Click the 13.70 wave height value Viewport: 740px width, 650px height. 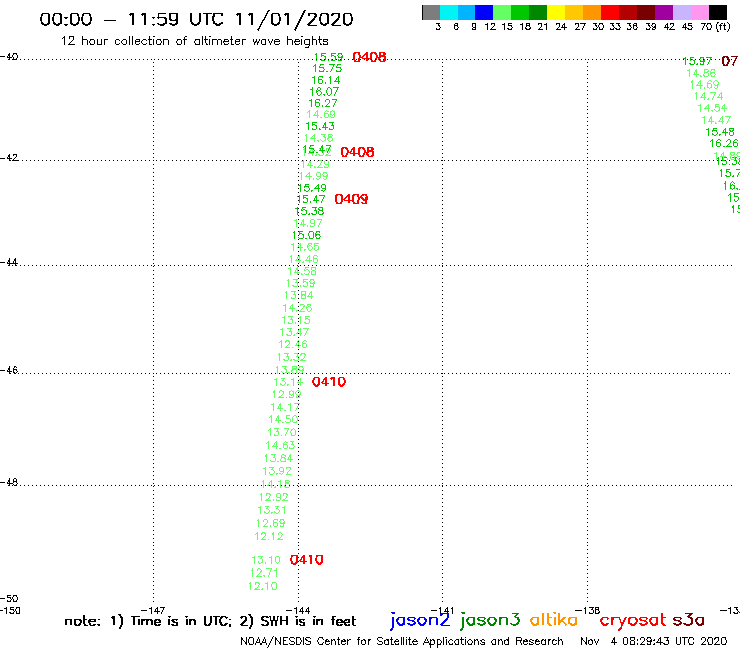282,432
